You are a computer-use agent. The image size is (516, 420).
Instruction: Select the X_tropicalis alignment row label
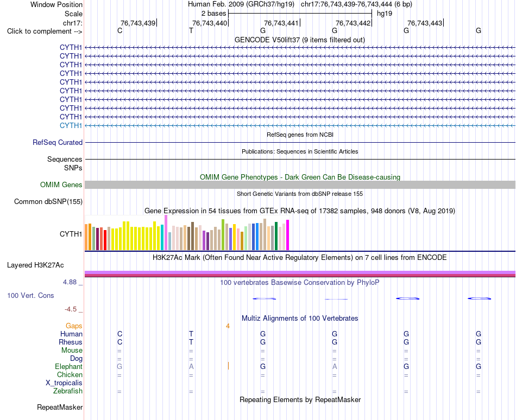click(x=64, y=383)
